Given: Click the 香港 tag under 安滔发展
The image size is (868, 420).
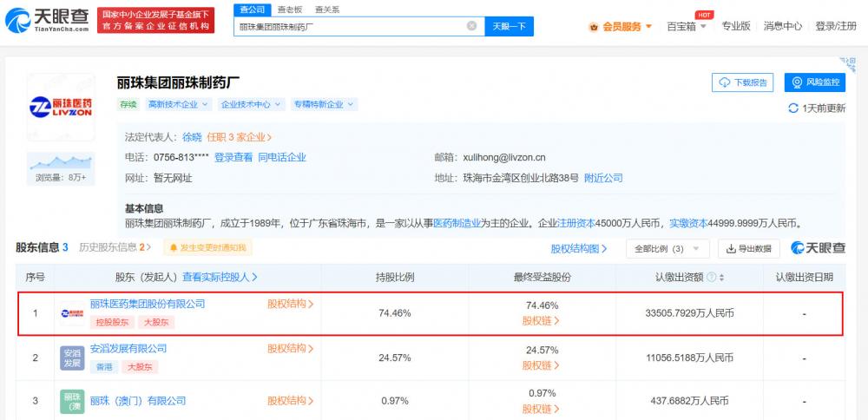Looking at the screenshot, I should point(104,366).
